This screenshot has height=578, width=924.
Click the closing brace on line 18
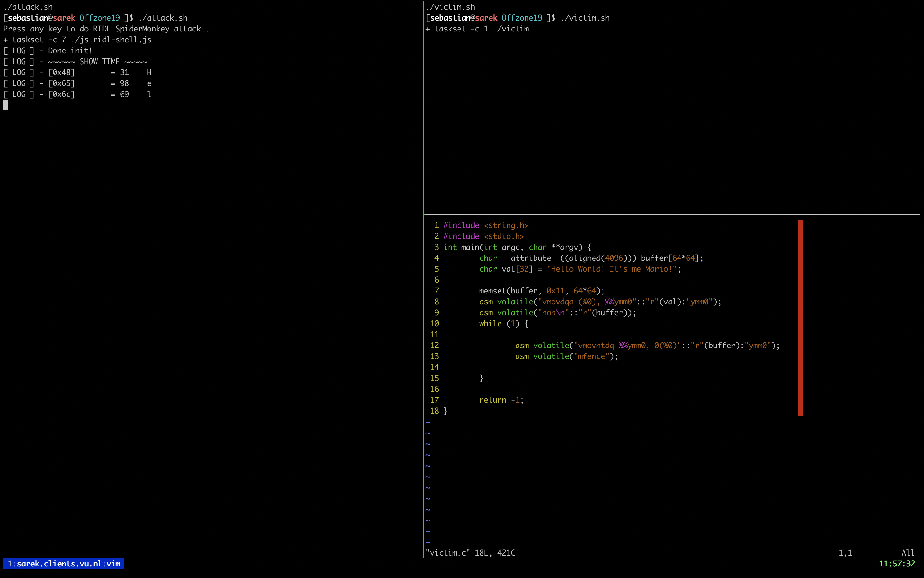click(445, 411)
